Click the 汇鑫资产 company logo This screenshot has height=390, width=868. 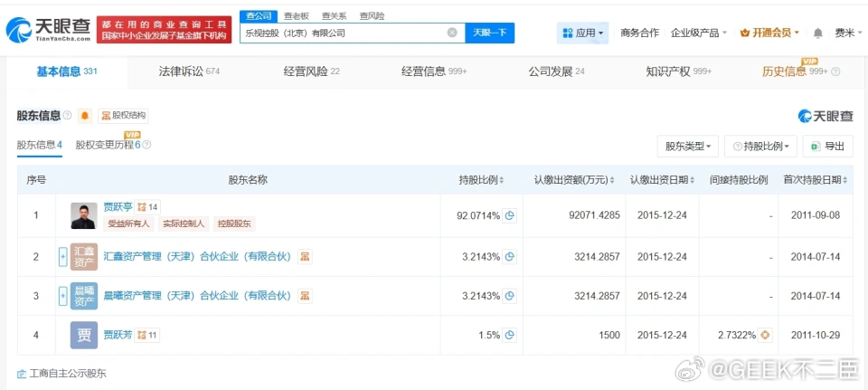(x=84, y=256)
